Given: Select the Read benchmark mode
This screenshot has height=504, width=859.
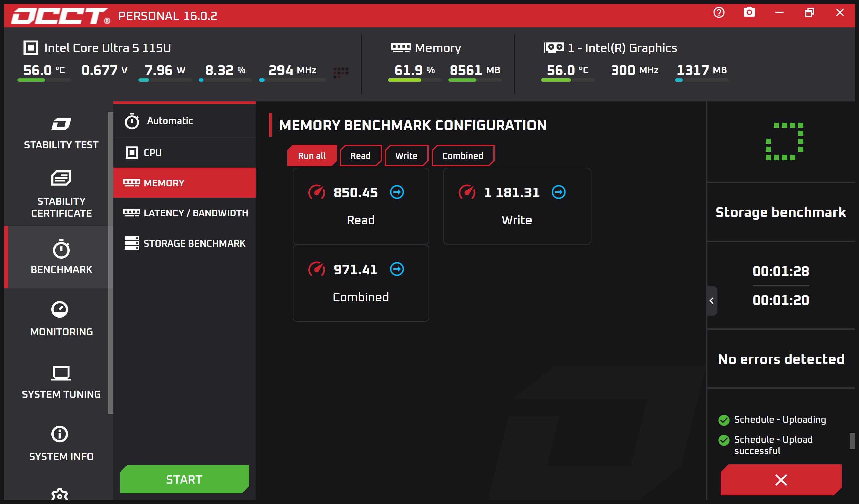Looking at the screenshot, I should coord(360,156).
